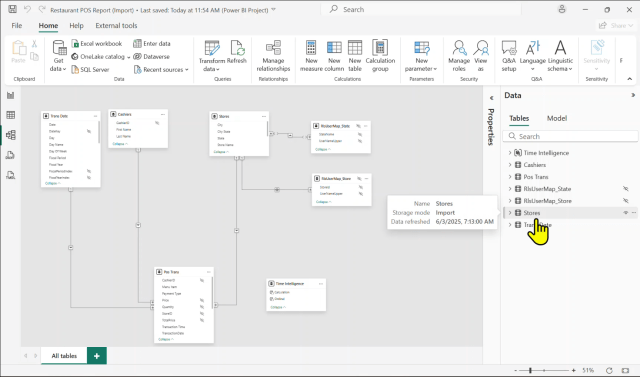
Task: Open Transform data query editor
Action: (x=212, y=56)
